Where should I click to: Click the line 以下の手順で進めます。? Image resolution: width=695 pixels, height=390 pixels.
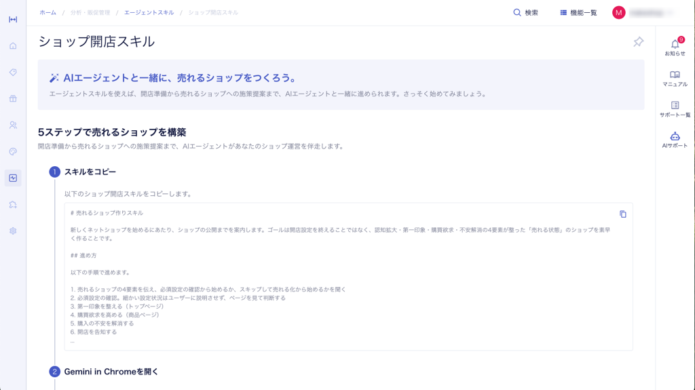pyautogui.click(x=100, y=273)
